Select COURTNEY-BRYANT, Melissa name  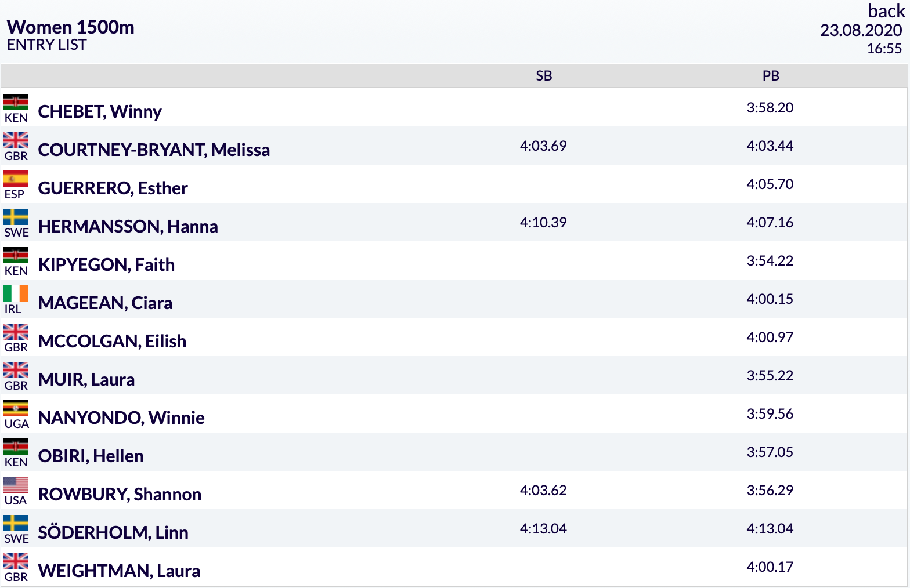coord(154,150)
